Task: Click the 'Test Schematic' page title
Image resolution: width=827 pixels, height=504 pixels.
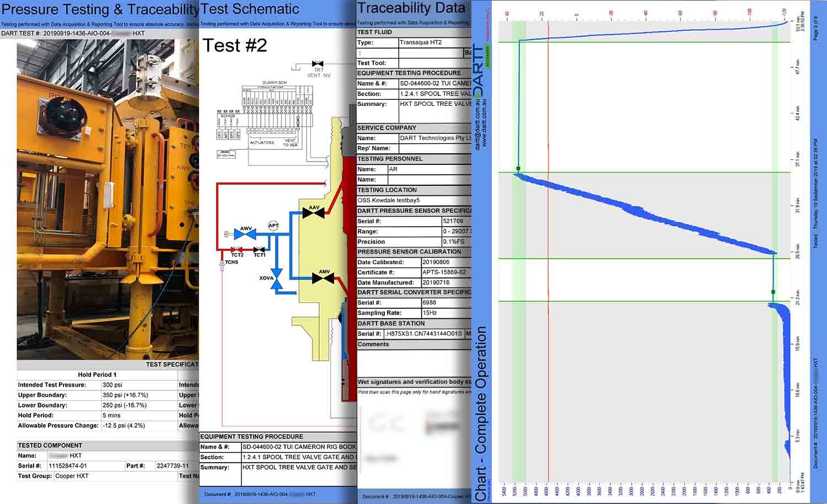Action: pyautogui.click(x=250, y=9)
